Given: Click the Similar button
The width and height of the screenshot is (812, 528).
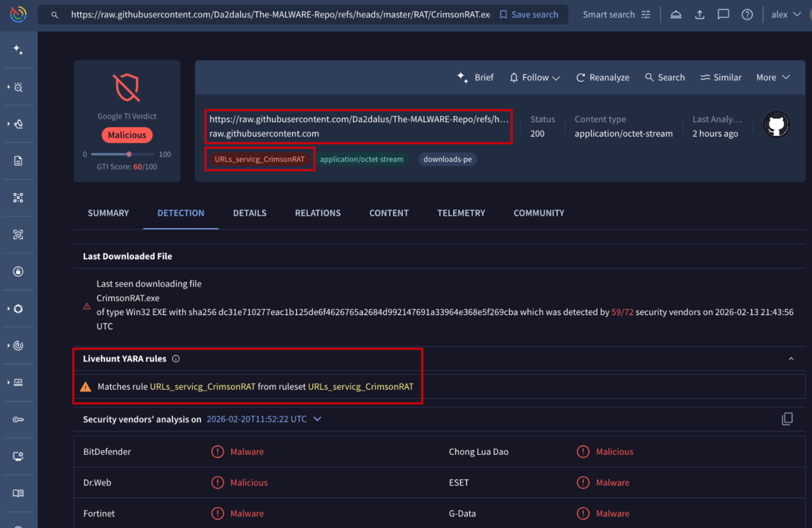Looking at the screenshot, I should point(721,78).
